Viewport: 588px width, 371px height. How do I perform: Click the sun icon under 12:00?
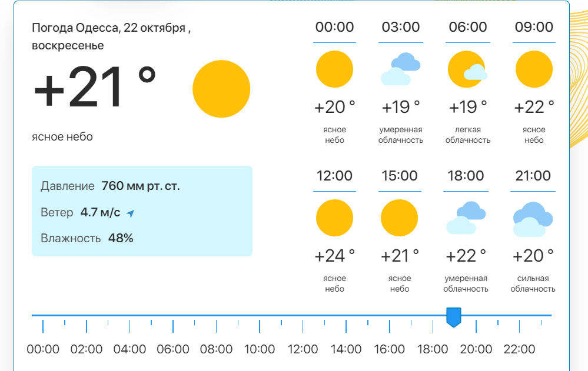(x=334, y=218)
